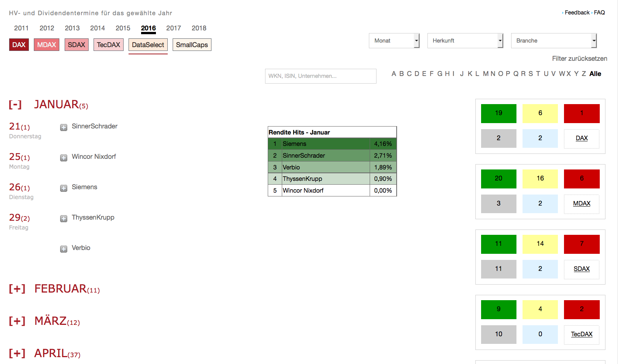The width and height of the screenshot is (618, 364).
Task: Select year 2018
Action: coord(199,28)
